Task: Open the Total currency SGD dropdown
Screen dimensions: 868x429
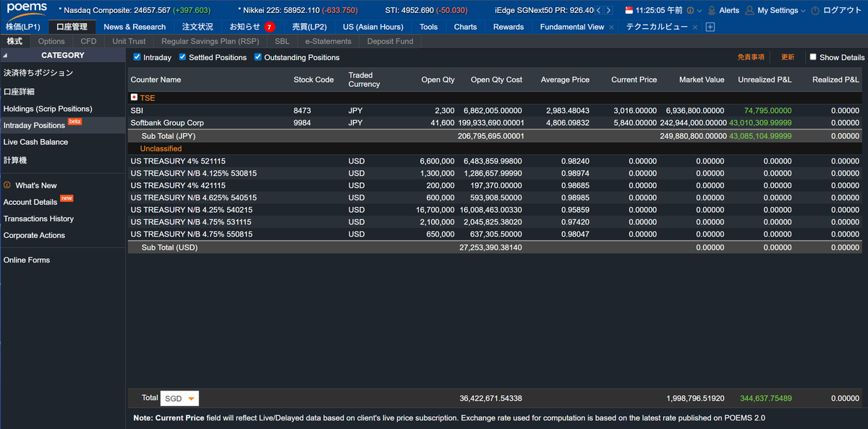Action: (x=179, y=399)
